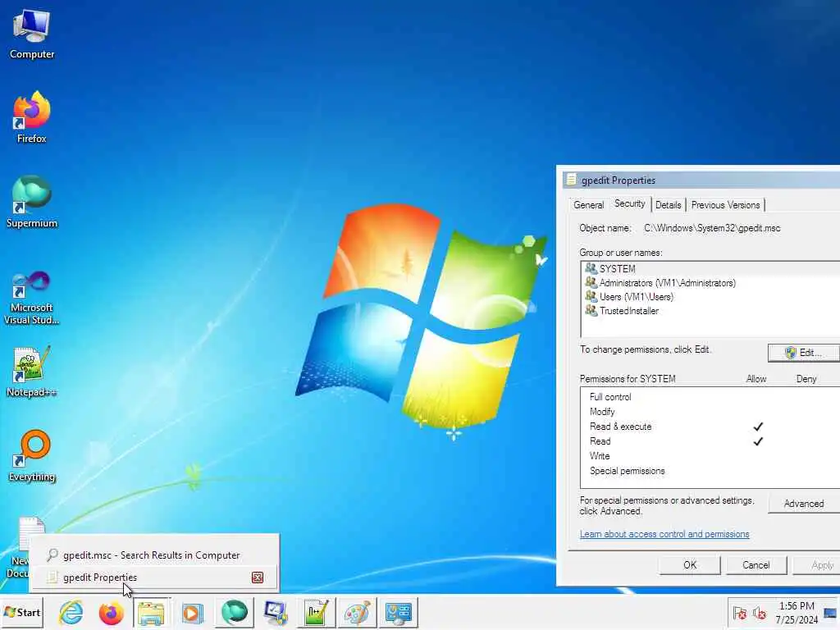Open the Security tab
Viewport: 840px width, 630px height.
629,203
